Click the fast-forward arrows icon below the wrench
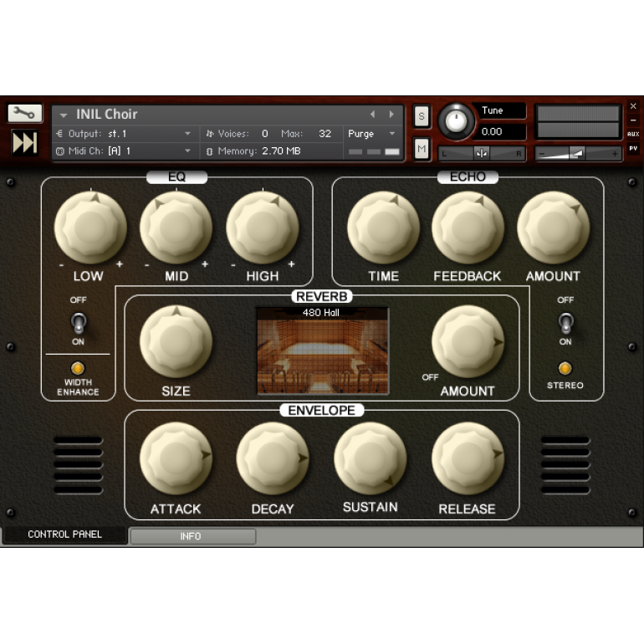 pyautogui.click(x=25, y=143)
